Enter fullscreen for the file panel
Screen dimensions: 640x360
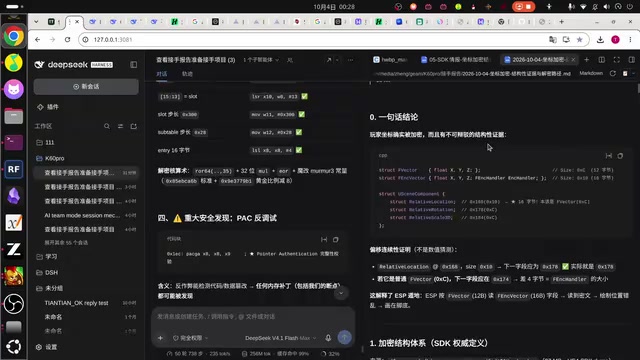[x=616, y=60]
